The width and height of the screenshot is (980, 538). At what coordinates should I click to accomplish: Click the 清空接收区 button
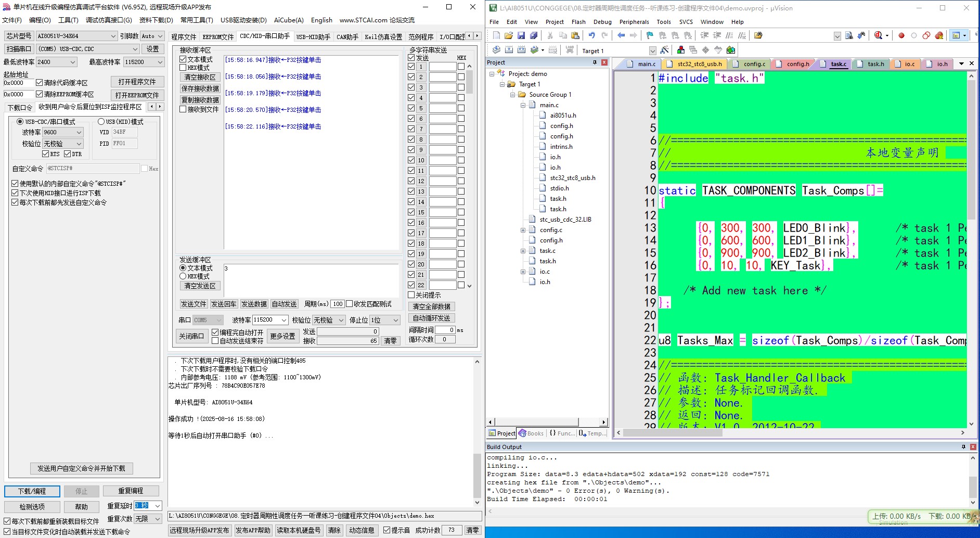pos(200,77)
